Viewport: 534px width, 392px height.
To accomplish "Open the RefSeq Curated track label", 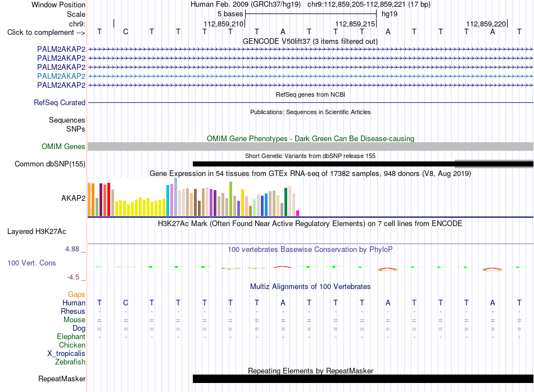I will (x=60, y=102).
